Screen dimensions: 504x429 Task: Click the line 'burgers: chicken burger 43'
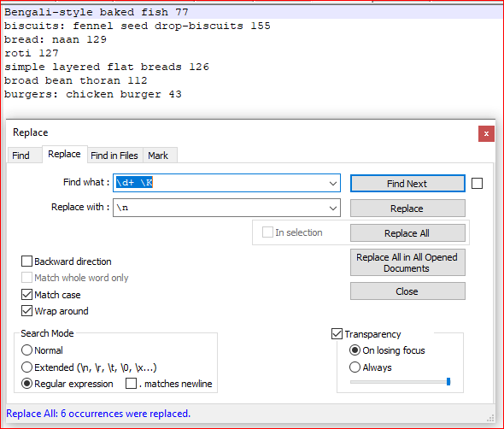pos(92,94)
